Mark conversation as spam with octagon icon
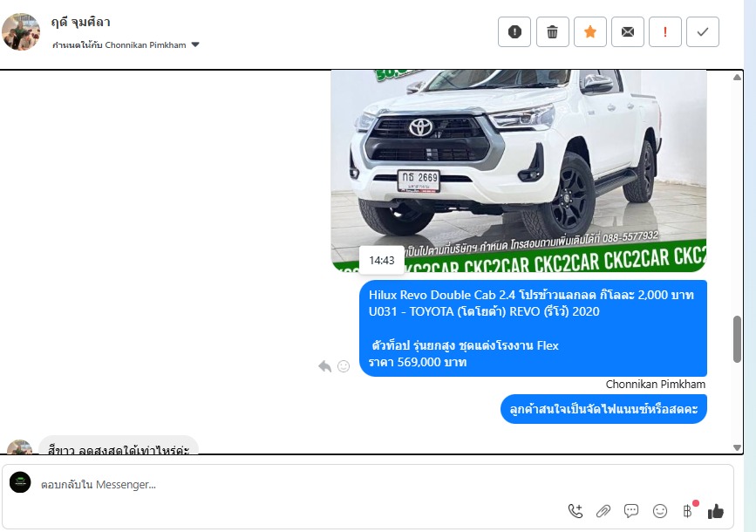Screen dimensions: 756x532 (514, 32)
